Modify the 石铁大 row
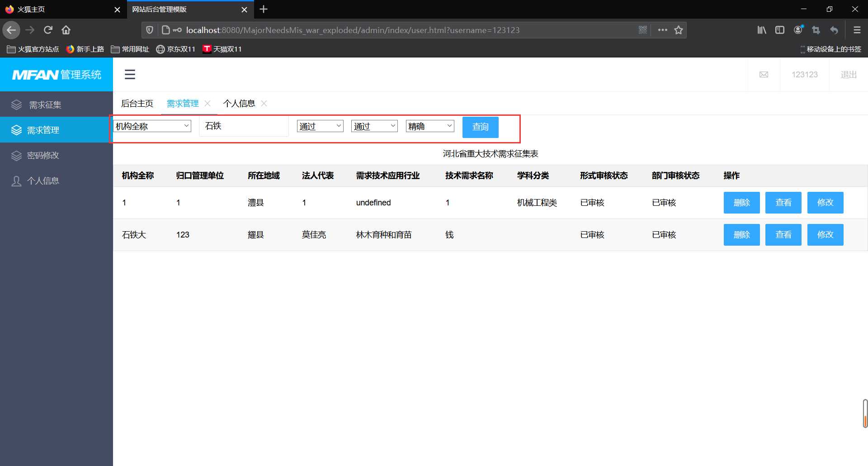The height and width of the screenshot is (466, 868). point(825,235)
